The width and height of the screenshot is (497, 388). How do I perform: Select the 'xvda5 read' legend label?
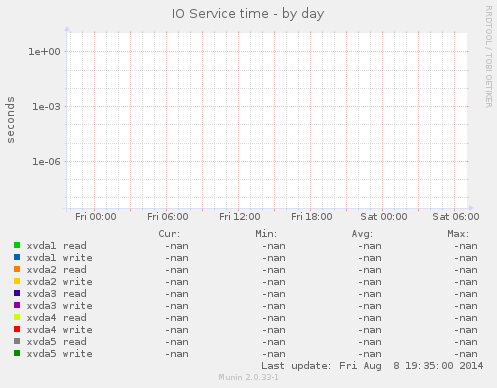56,342
